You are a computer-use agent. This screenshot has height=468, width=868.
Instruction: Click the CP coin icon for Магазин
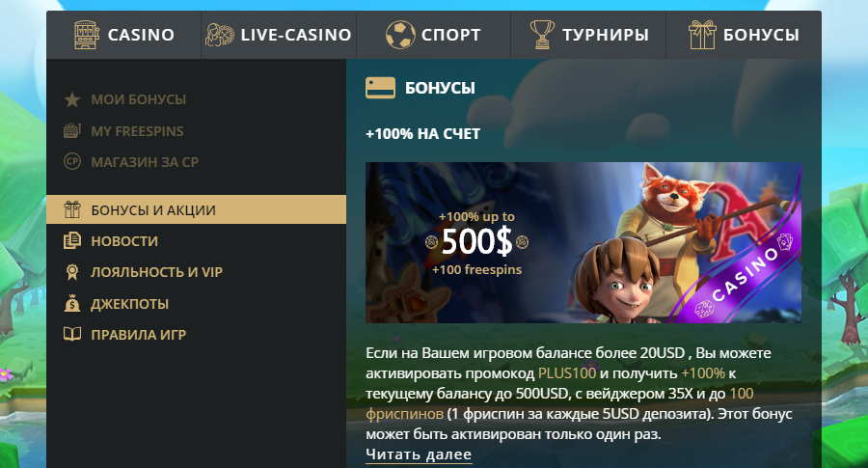pos(72,162)
